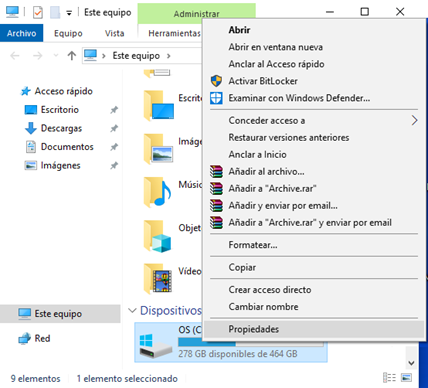Select the Vídeos folder icon

click(x=158, y=279)
